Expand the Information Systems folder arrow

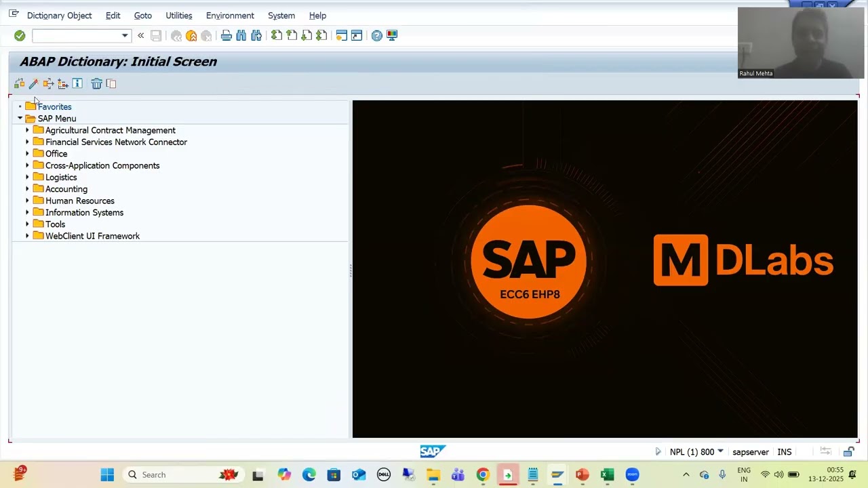(x=28, y=212)
